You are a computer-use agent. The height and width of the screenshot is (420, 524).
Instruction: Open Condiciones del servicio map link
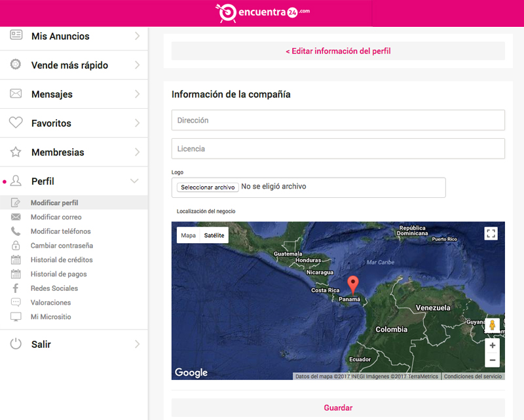coord(473,377)
